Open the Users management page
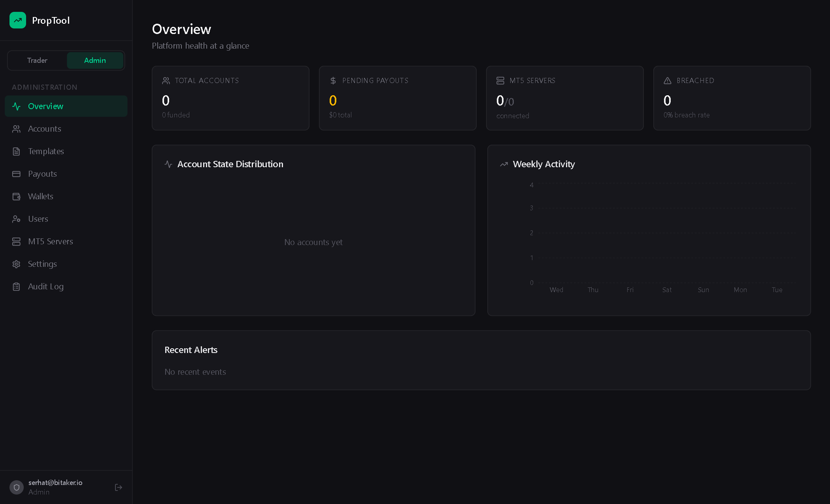The image size is (830, 504). point(66,219)
